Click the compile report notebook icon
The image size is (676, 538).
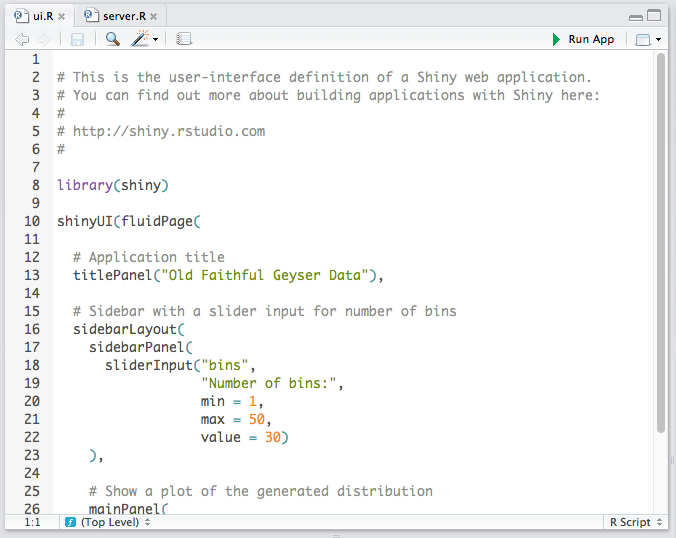point(184,39)
